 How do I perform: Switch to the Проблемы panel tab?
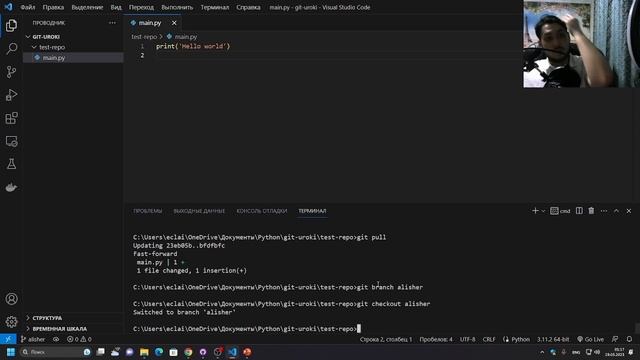(x=148, y=211)
